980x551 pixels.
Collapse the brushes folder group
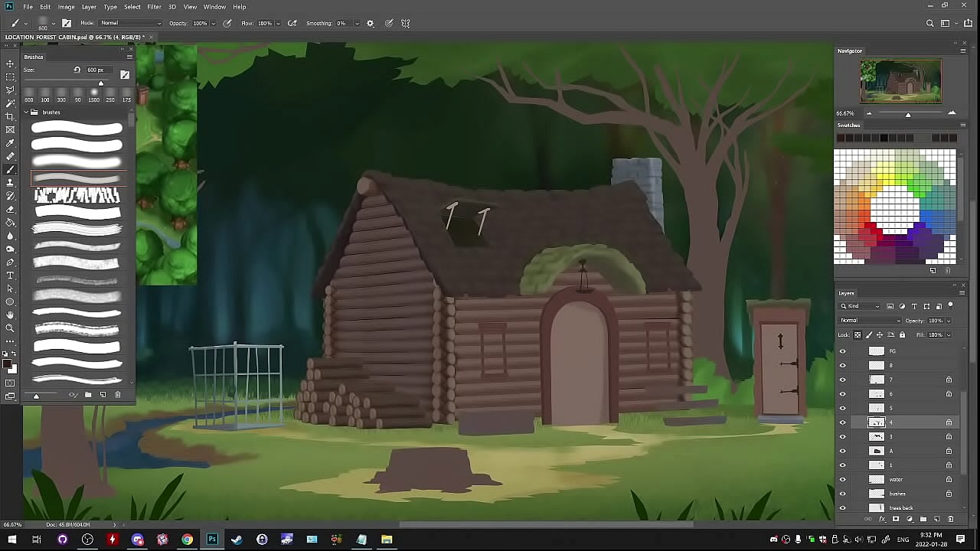26,112
